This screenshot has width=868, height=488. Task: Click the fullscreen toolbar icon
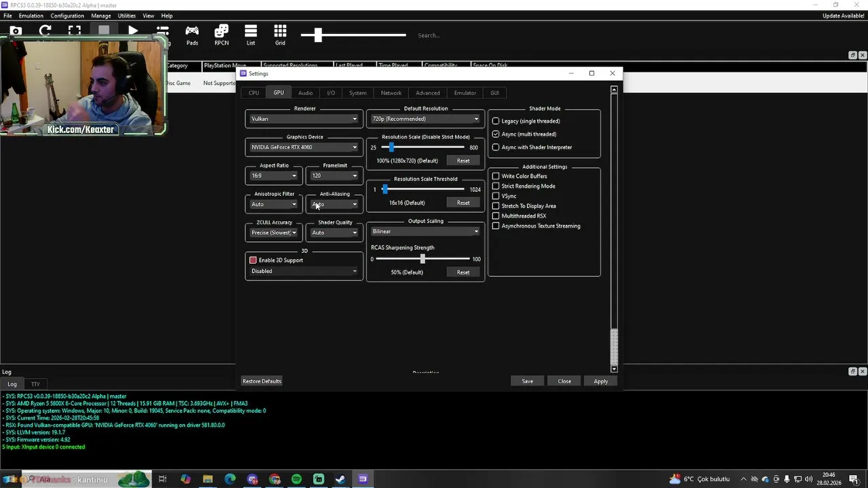75,30
